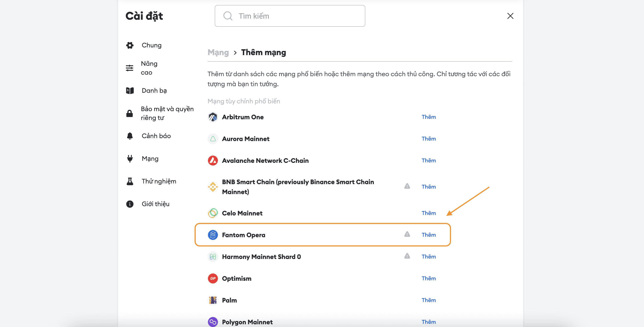Screen dimensions: 644x327
Task: Select Thử nghiệm experimental tab
Action: pos(159,181)
